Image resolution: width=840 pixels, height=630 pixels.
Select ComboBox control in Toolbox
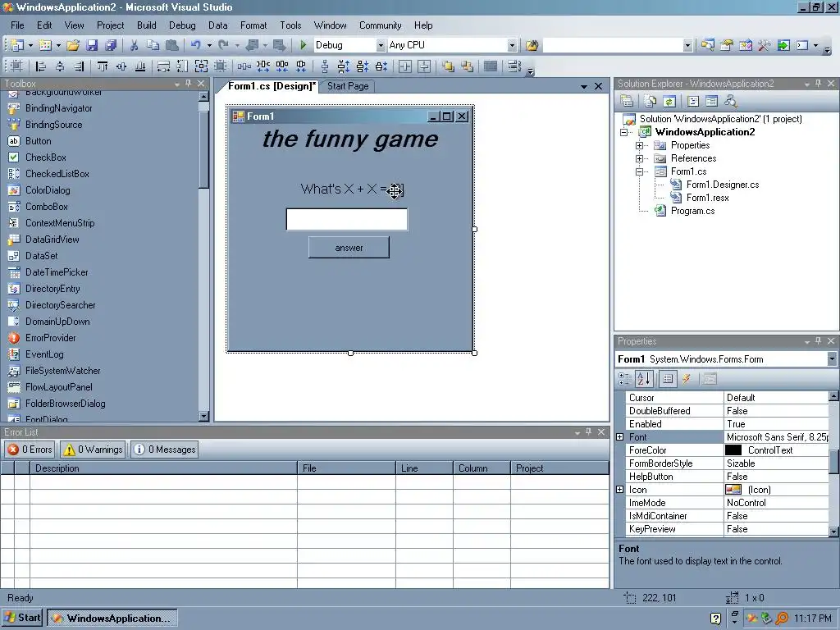47,207
